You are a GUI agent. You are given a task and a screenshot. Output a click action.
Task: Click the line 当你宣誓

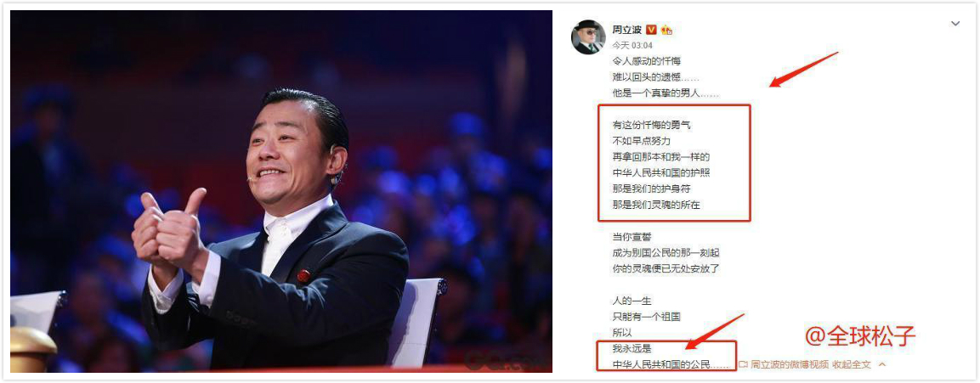coord(632,237)
